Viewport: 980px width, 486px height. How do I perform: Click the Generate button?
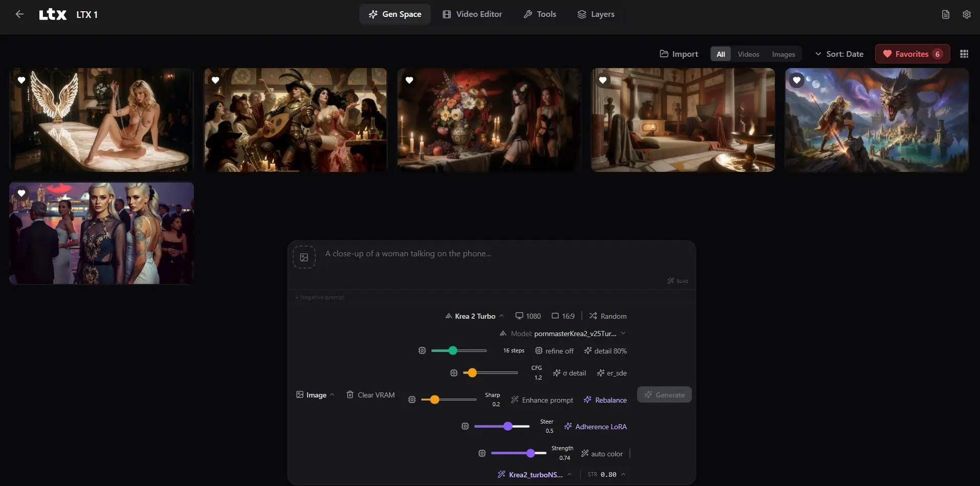664,394
